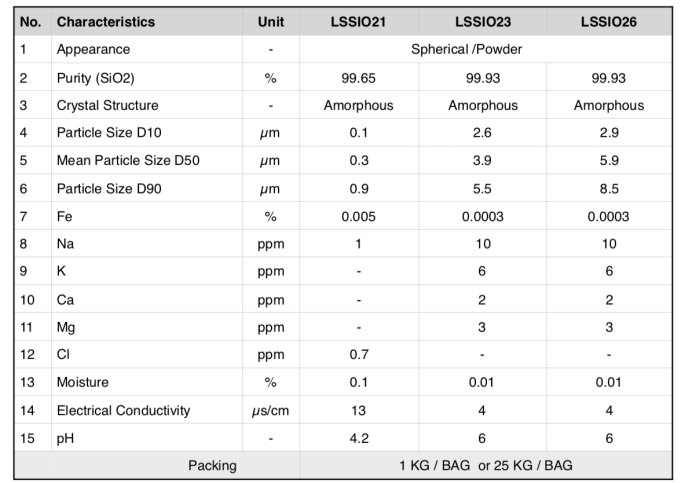
Task: Select the Electrical Conductivity row label
Action: point(123,410)
